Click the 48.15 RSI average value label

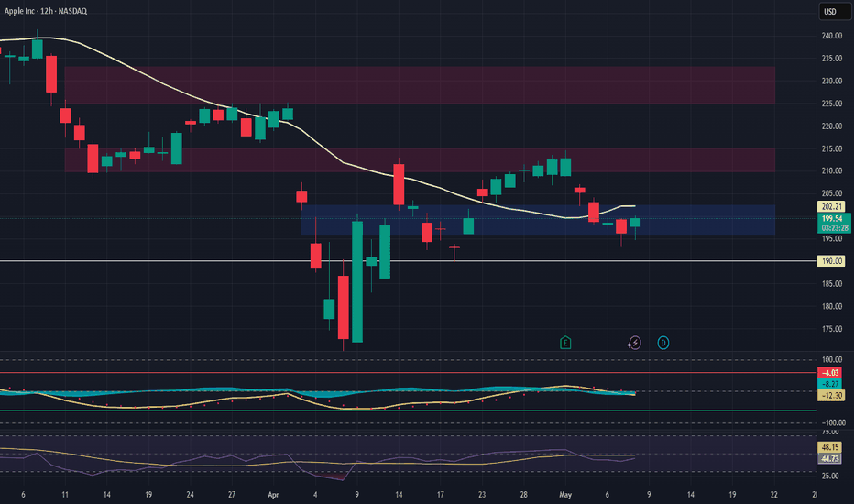click(x=829, y=447)
